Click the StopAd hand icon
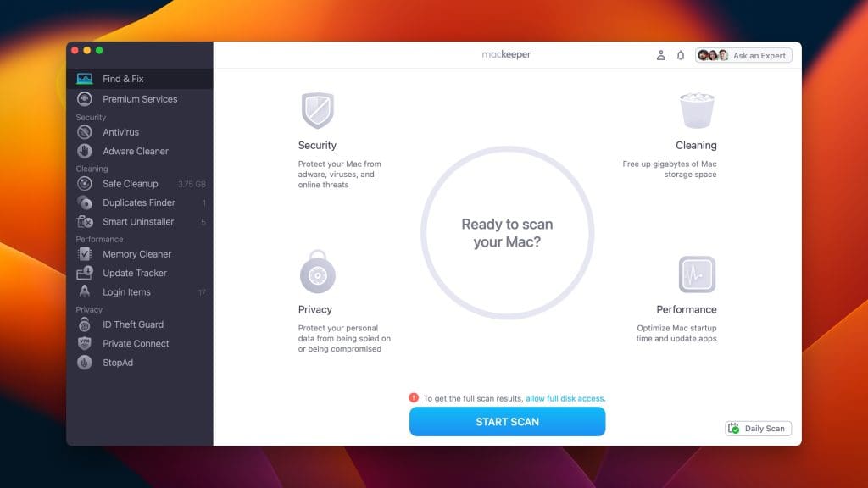Image resolution: width=868 pixels, height=488 pixels. point(85,363)
